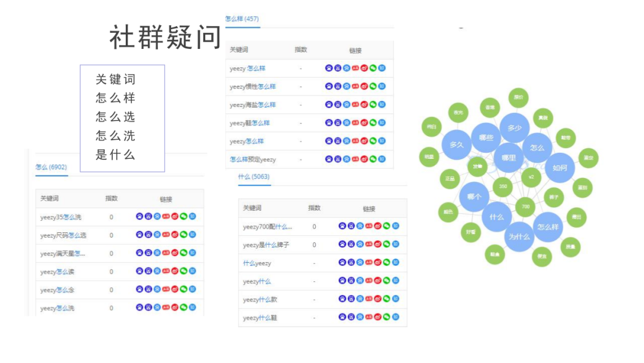Switch to the 什么 (5063) tab

point(254,177)
